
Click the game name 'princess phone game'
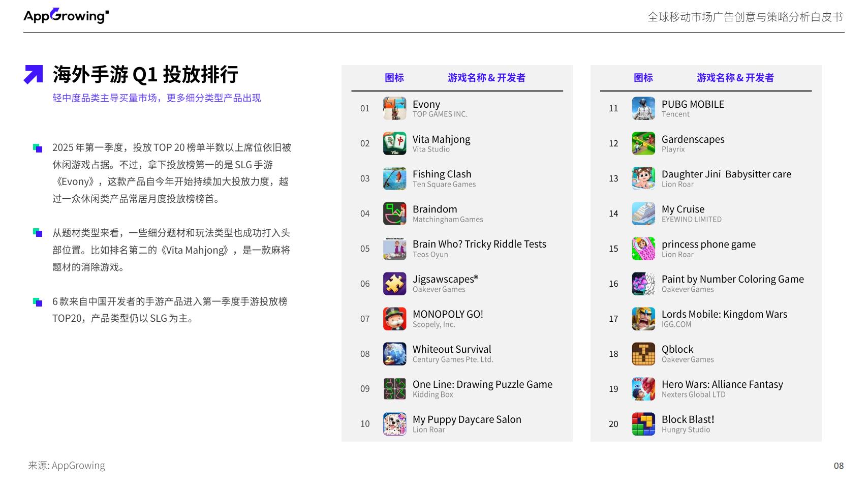(708, 245)
